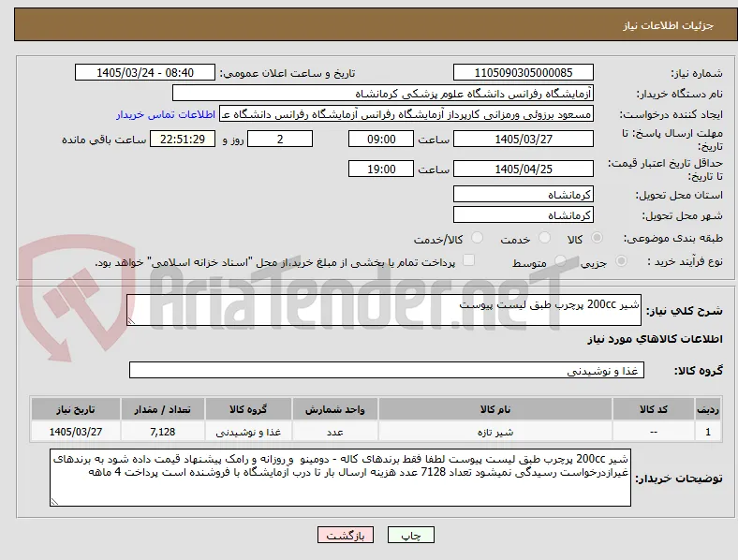The image size is (738, 560).
Task: Click the announcement date field 1405/03/24 - 08:40
Action: pos(145,72)
